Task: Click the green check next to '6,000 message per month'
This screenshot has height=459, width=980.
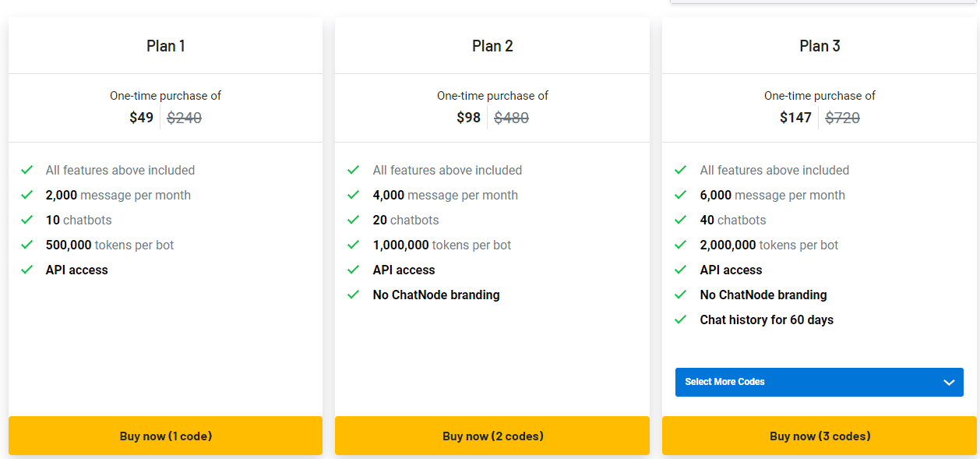Action: 681,195
